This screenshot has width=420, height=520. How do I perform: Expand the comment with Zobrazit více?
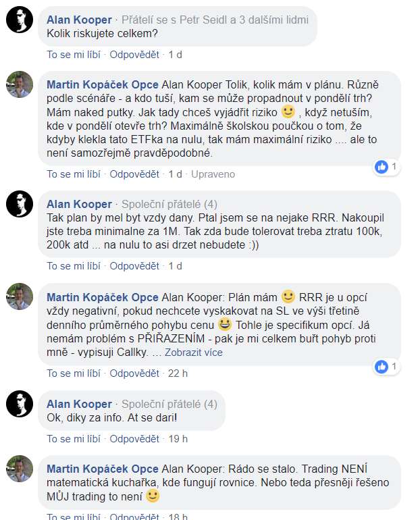194,353
